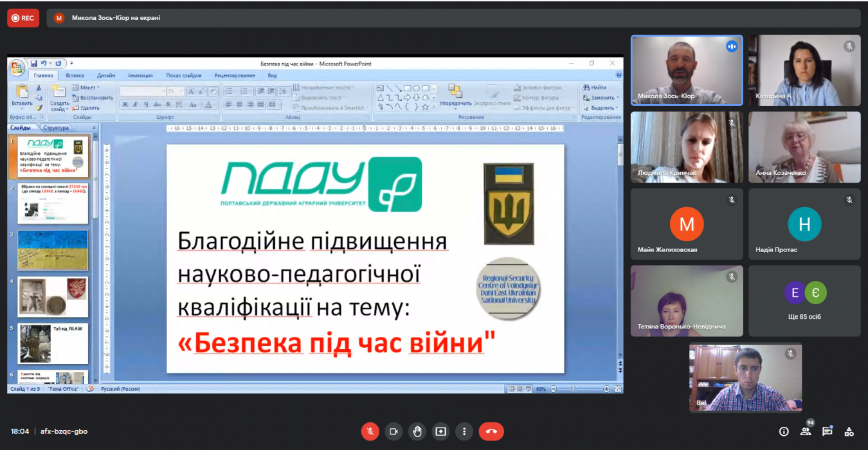Show the participants list with 94 badge
The width and height of the screenshot is (868, 450).
coord(805,431)
